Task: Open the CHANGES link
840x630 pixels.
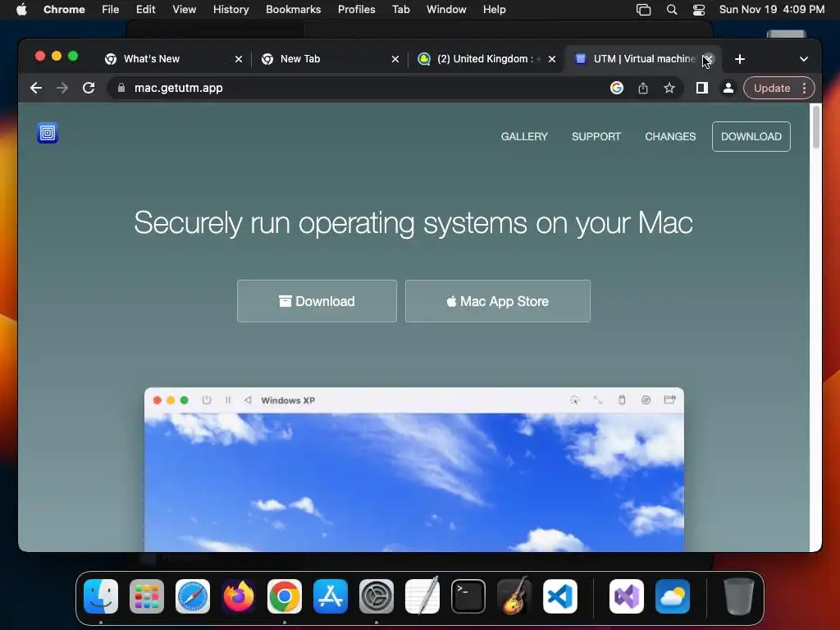Action: [670, 137]
